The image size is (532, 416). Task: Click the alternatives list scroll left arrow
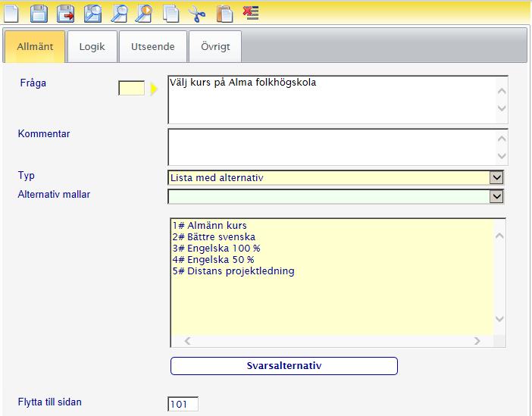click(187, 341)
